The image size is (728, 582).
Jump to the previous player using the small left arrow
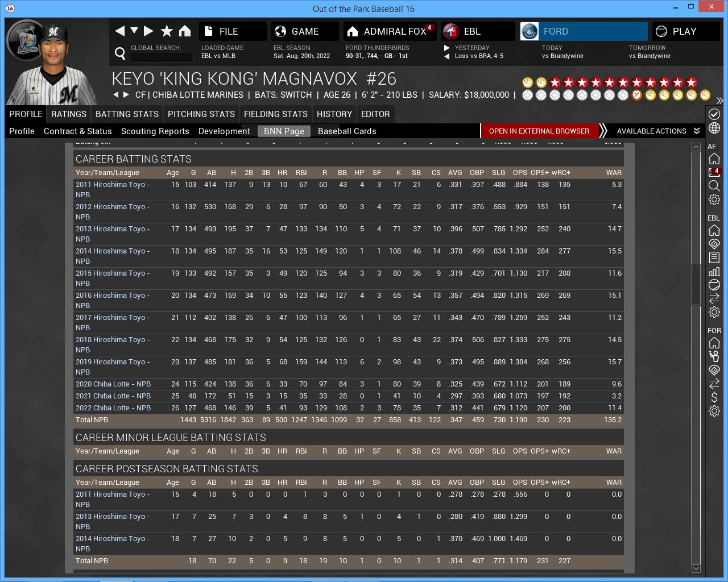tap(115, 95)
